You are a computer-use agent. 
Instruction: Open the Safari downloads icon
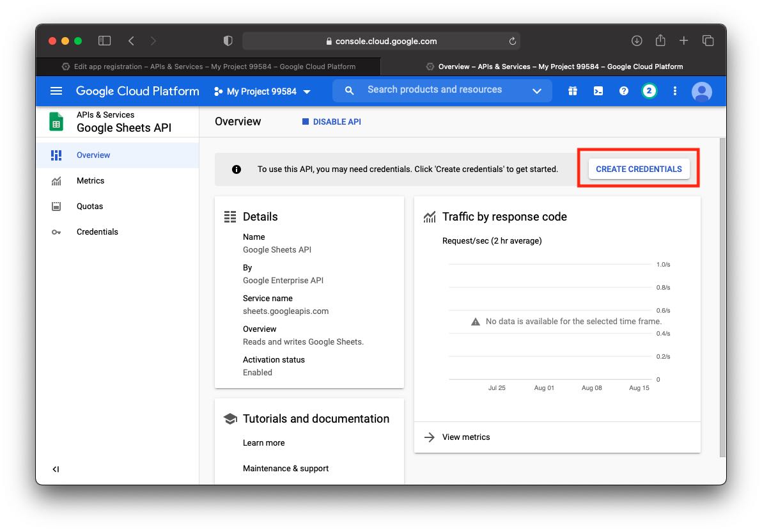pyautogui.click(x=637, y=41)
